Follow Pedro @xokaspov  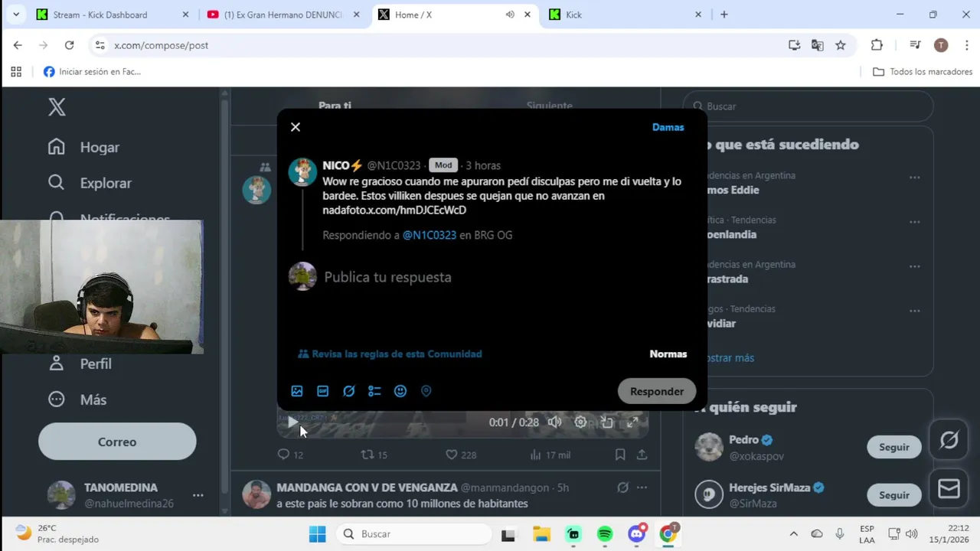point(893,447)
